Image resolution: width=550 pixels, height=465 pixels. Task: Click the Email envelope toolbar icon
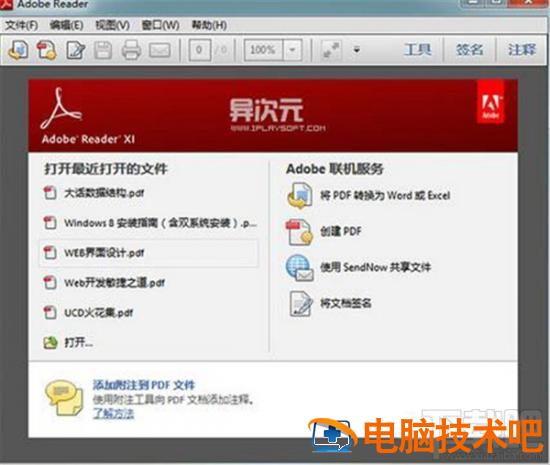[160, 50]
